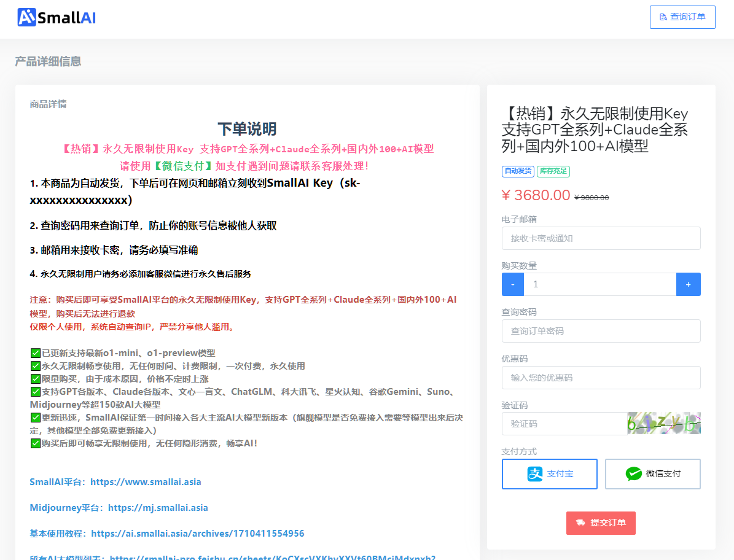The width and height of the screenshot is (734, 560).
Task: Click the 支付方式 label
Action: 519,451
